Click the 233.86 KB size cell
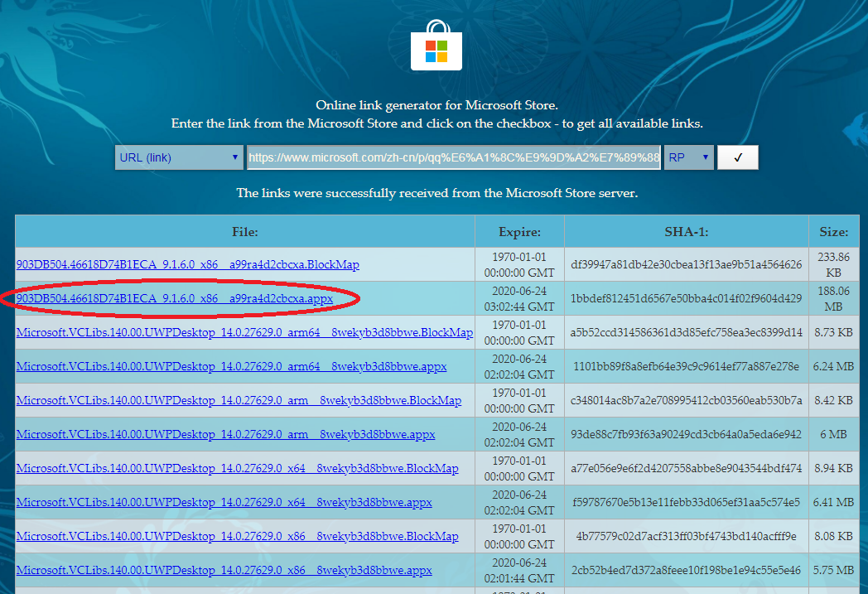Viewport: 868px width, 594px height. [834, 264]
